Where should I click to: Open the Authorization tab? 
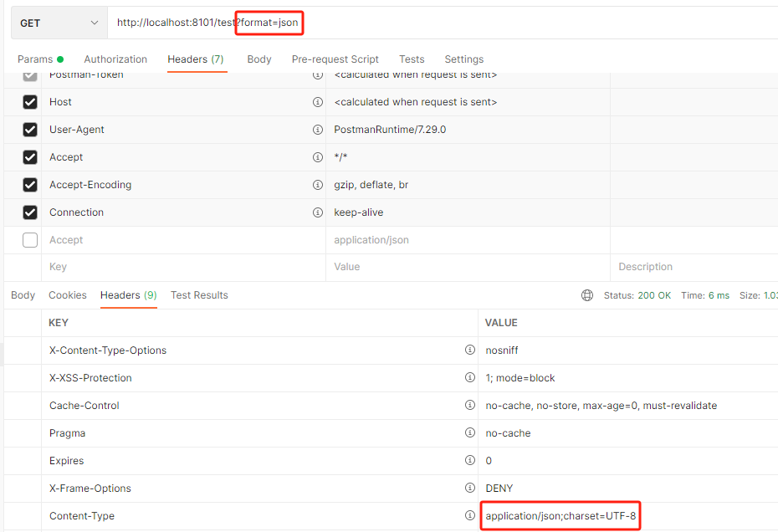click(x=115, y=59)
